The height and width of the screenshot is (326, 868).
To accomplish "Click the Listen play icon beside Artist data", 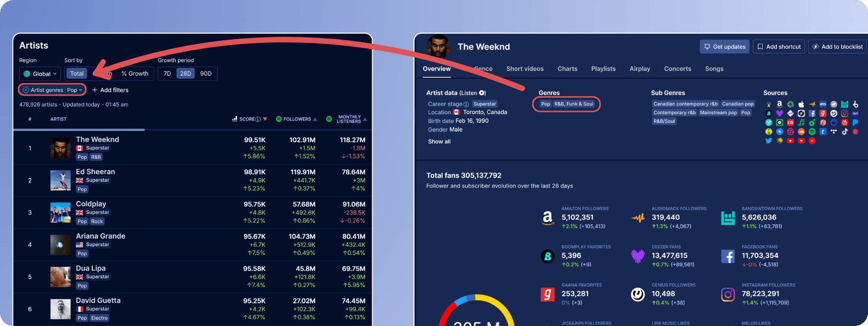I will [x=482, y=93].
